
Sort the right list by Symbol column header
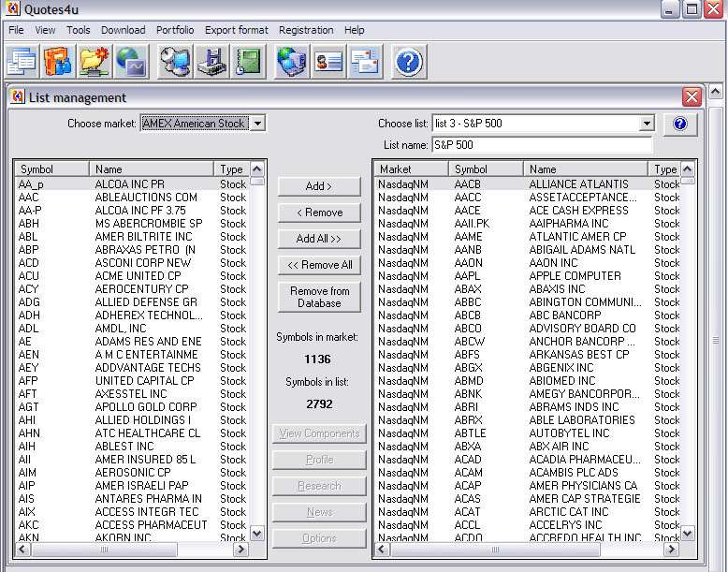(484, 169)
